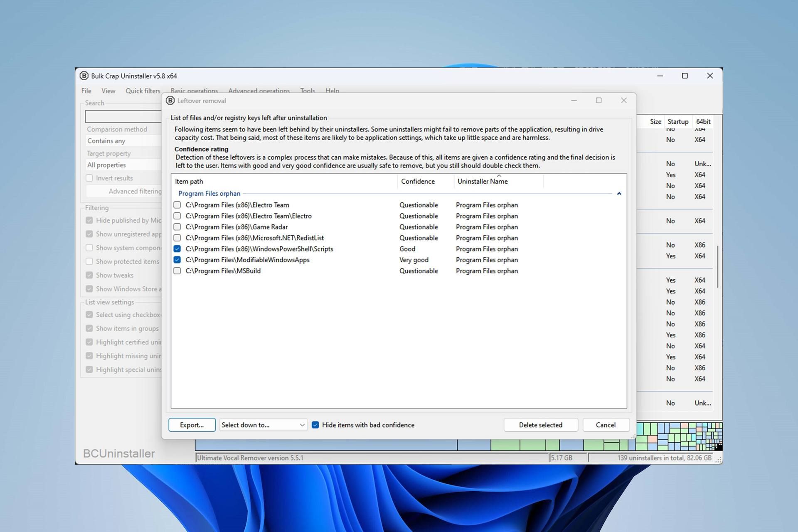Image resolution: width=798 pixels, height=532 pixels.
Task: Click the maximize icon on Leftover removal dialog
Action: tap(599, 100)
